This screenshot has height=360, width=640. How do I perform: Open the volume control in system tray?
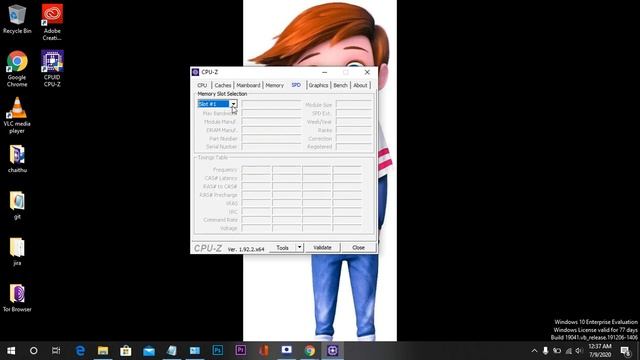579,351
